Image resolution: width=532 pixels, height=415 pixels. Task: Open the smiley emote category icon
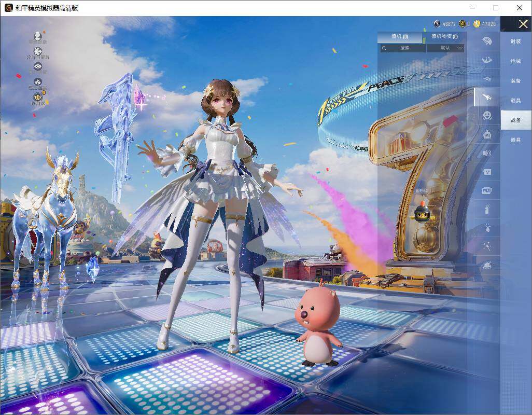[x=487, y=116]
